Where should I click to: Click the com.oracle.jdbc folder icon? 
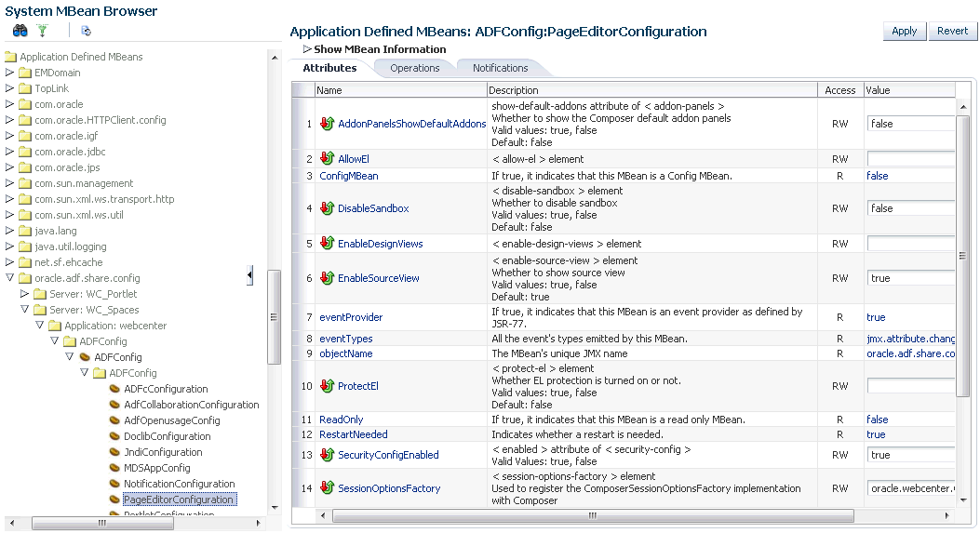(25, 152)
